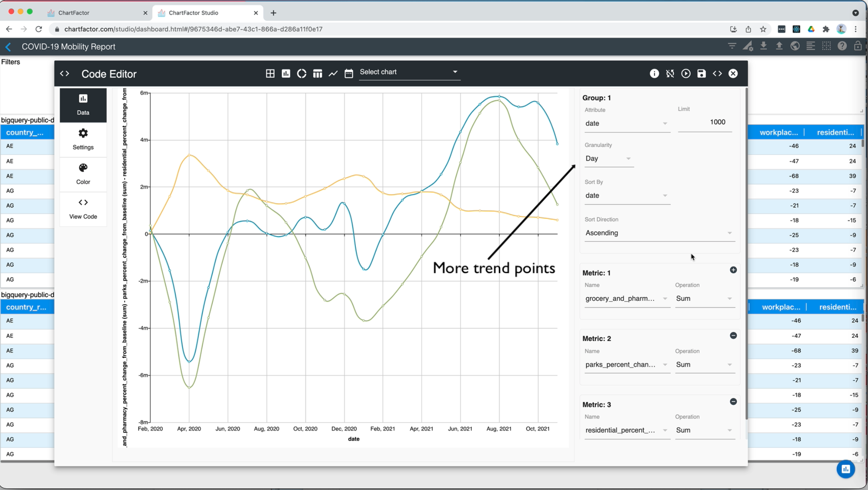Add a metric with the plus button
Screen dimensions: 868x490
coord(733,270)
